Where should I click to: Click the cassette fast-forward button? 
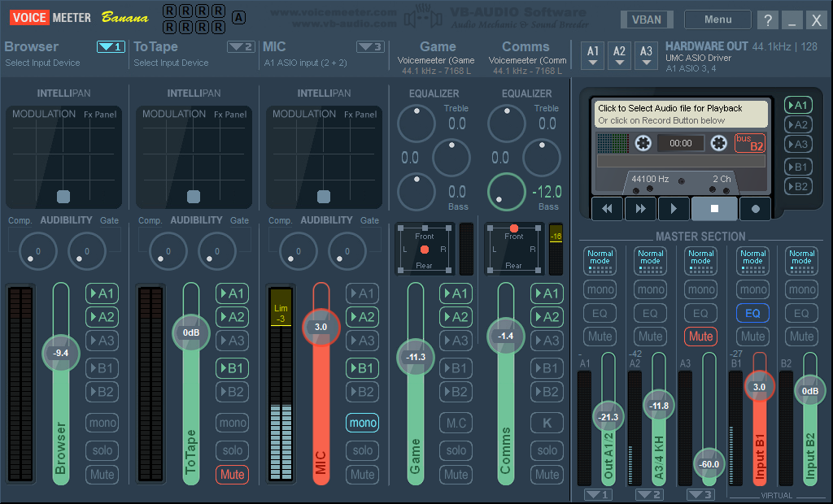(641, 209)
